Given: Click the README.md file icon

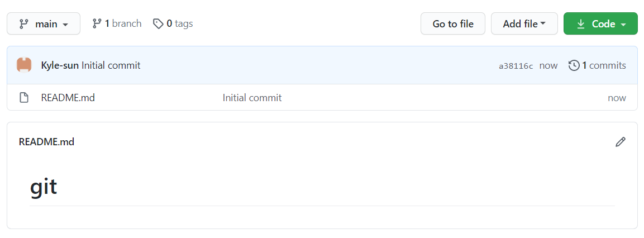Looking at the screenshot, I should coord(24,98).
